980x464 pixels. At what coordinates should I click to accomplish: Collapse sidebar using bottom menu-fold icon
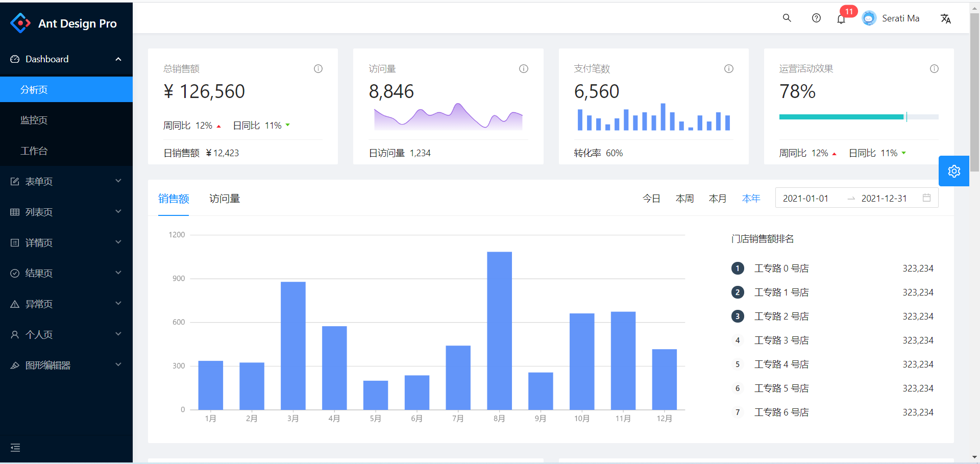tap(15, 448)
